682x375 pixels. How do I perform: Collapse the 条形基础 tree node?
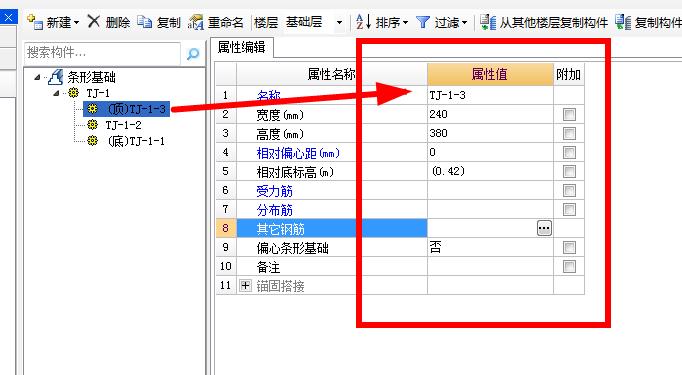click(x=37, y=77)
